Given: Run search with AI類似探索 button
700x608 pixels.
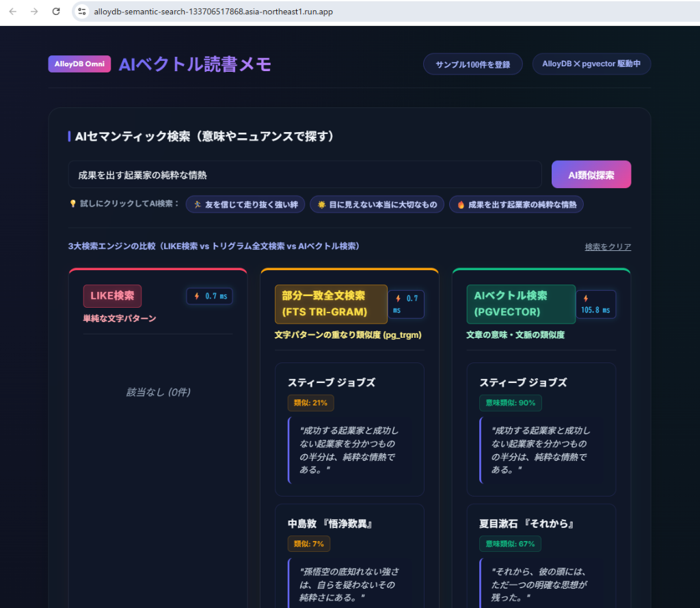Looking at the screenshot, I should pyautogui.click(x=591, y=174).
